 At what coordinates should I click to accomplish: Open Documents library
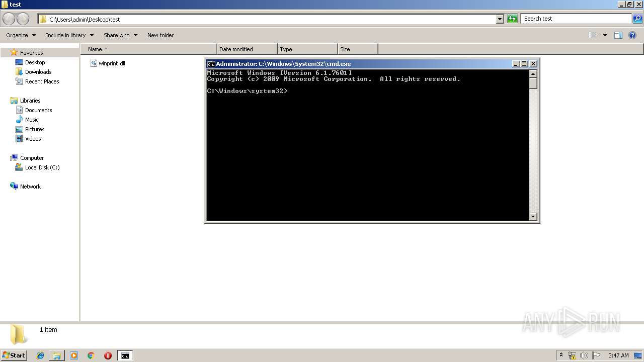[38, 110]
